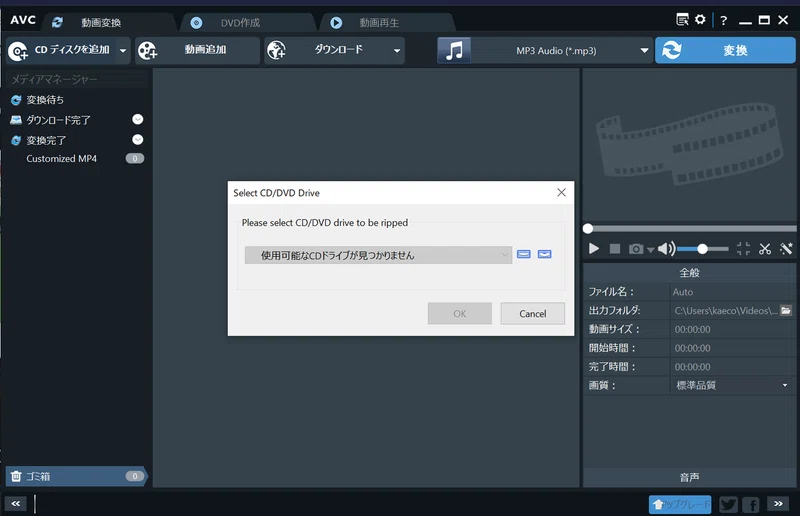800x516 pixels.
Task: Open settings gear icon
Action: 701,20
